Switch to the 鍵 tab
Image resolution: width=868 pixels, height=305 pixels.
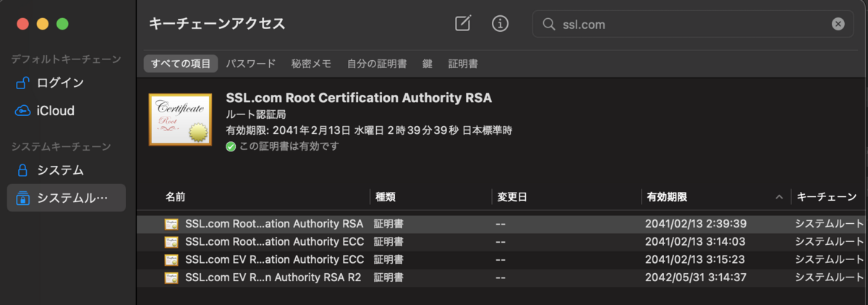click(x=427, y=64)
